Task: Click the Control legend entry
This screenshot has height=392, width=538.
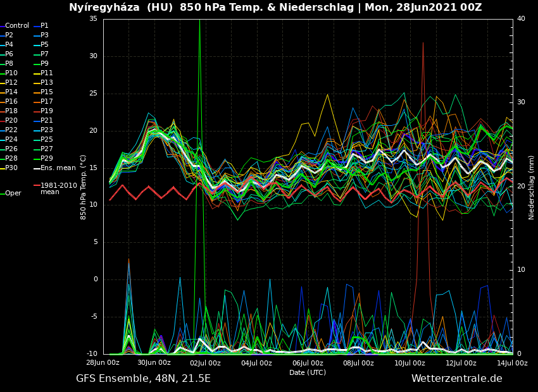Action: pos(16,26)
